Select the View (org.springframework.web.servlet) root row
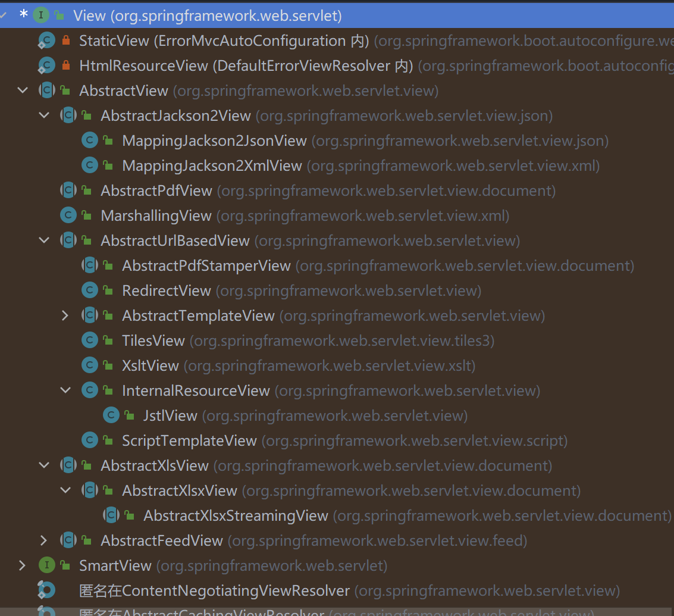The height and width of the screenshot is (616, 674). click(337, 15)
